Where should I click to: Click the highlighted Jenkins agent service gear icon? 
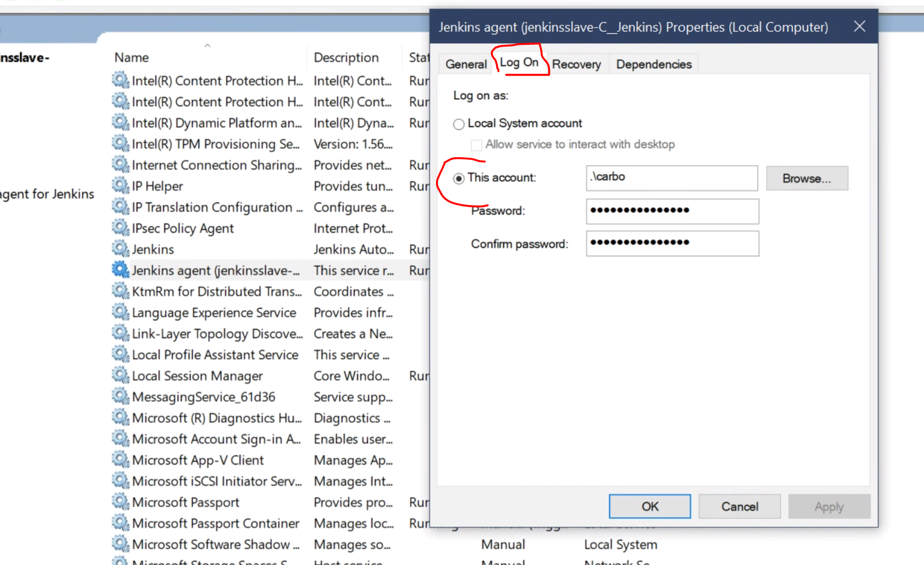[120, 270]
